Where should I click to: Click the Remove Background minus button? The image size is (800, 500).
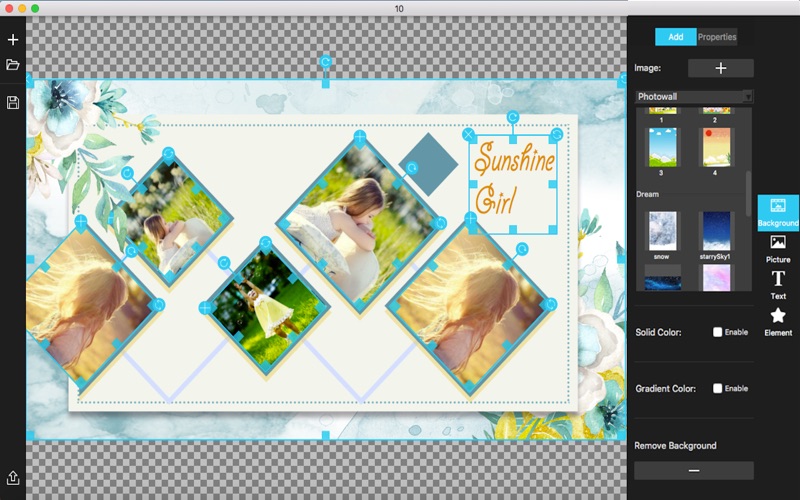point(693,470)
